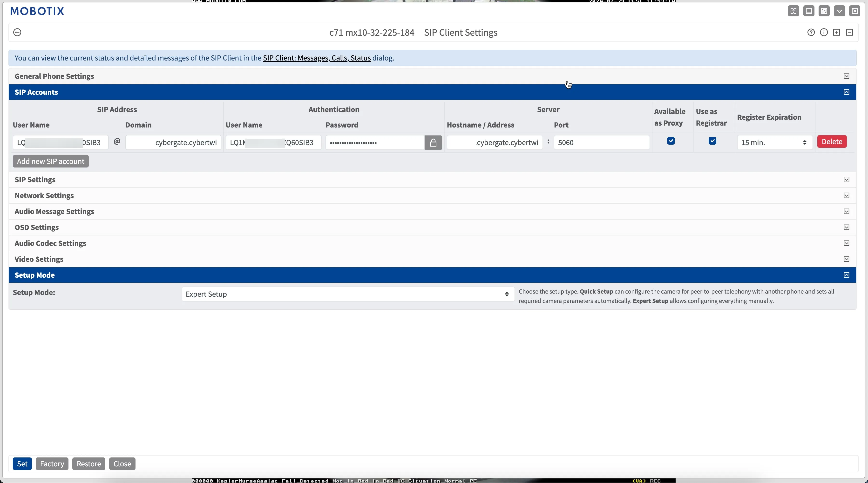868x483 pixels.
Task: Collapse all sections with minus box icon
Action: (x=849, y=32)
